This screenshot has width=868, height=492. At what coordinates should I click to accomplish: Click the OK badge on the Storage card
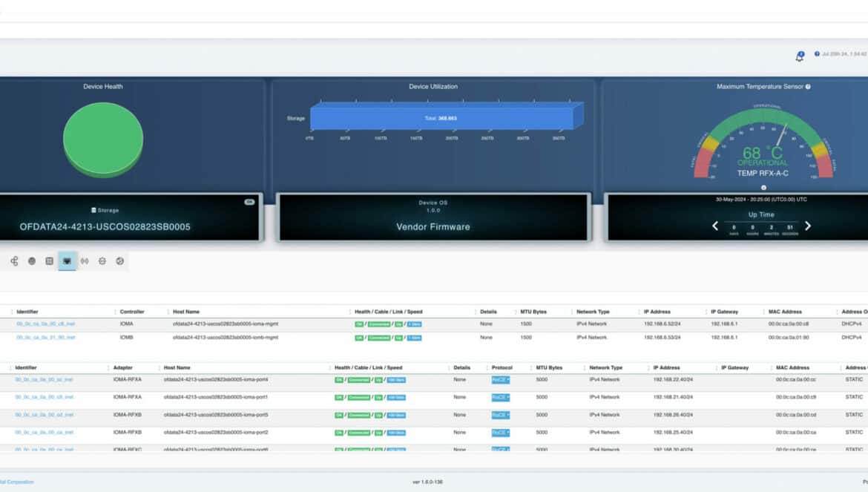[249, 202]
